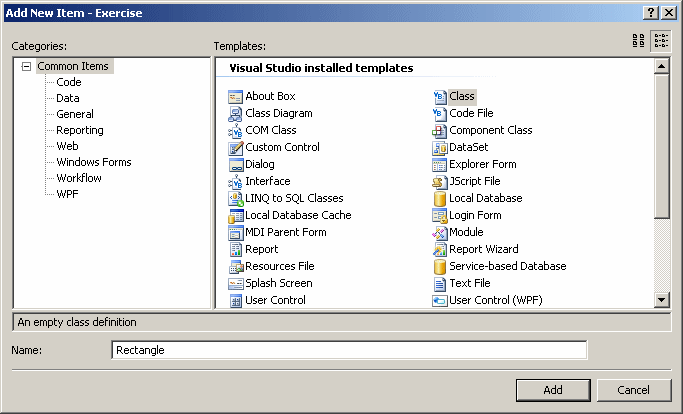This screenshot has height=414, width=683.
Task: Click the Add button
Action: [x=553, y=390]
